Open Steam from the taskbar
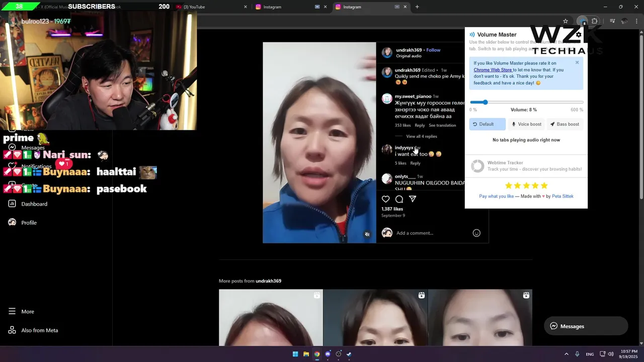Image resolution: width=644 pixels, height=362 pixels. point(349,354)
